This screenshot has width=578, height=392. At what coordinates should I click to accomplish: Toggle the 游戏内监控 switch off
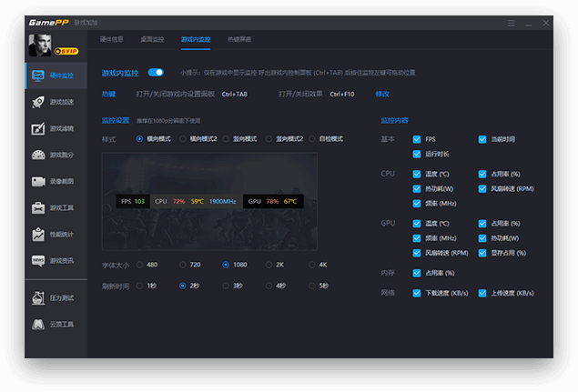pyautogui.click(x=156, y=72)
